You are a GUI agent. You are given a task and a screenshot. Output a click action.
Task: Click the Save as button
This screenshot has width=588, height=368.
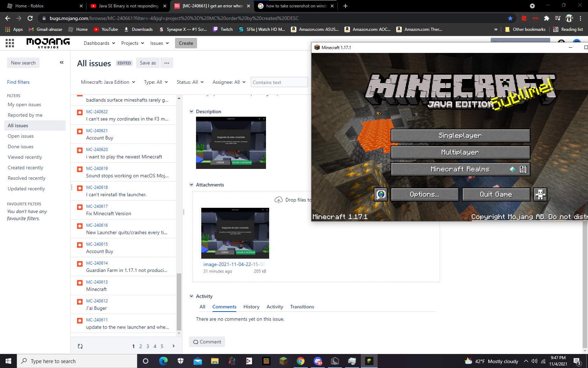click(148, 63)
